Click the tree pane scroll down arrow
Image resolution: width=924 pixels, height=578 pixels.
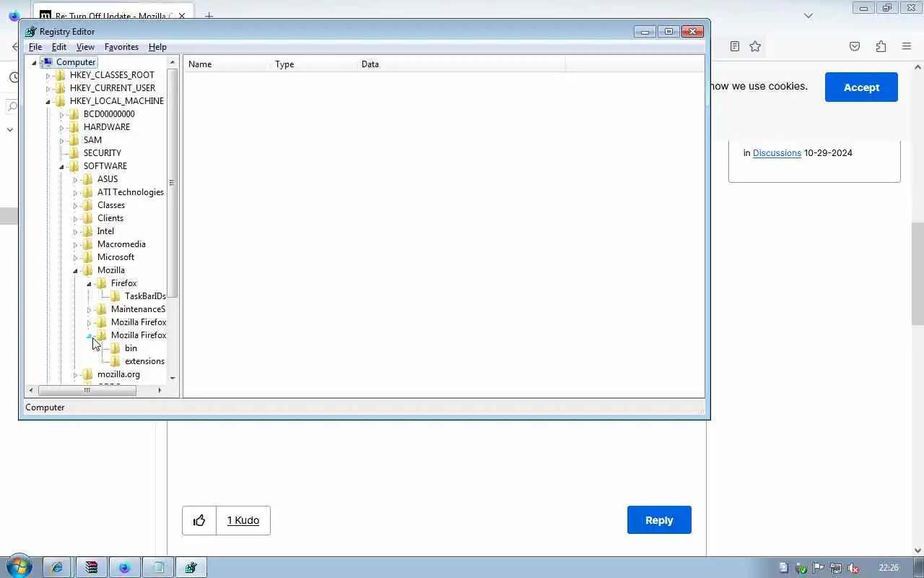(x=173, y=378)
